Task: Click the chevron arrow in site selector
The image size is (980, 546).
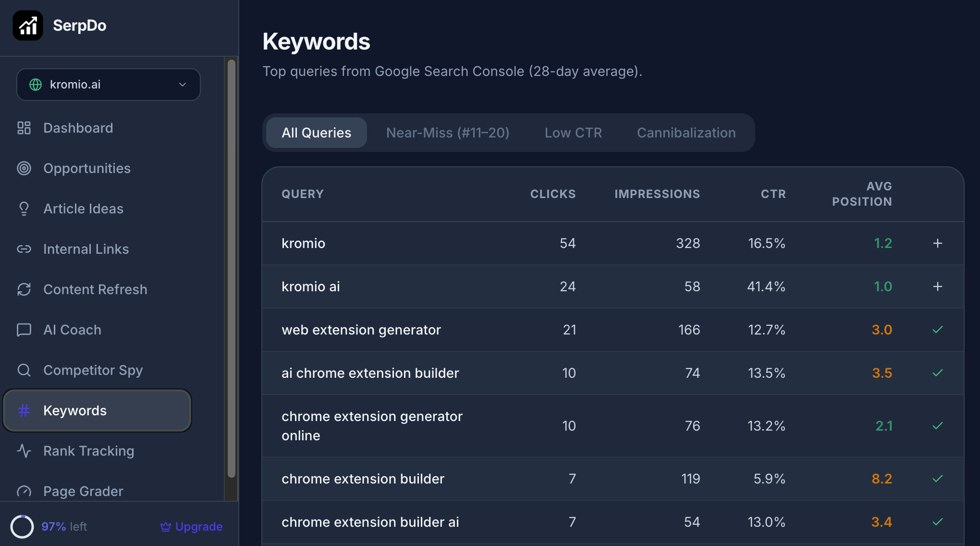Action: point(183,85)
